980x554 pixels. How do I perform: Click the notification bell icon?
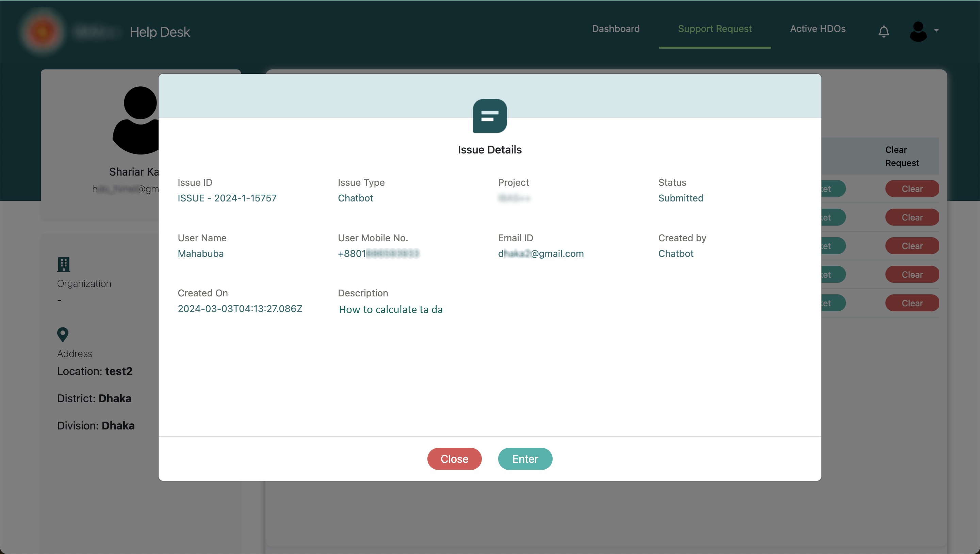pos(884,31)
